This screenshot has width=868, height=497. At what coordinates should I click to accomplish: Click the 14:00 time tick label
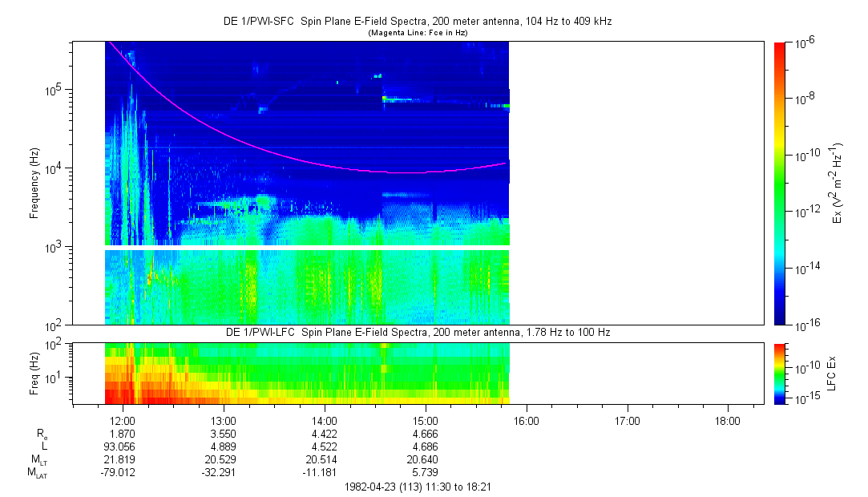point(324,420)
